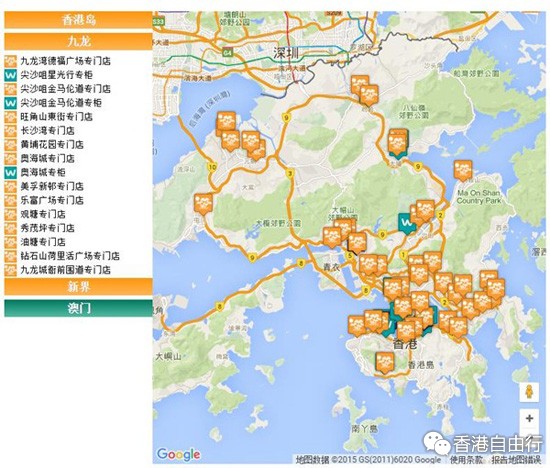Expand the 新界 section

pos(79,287)
